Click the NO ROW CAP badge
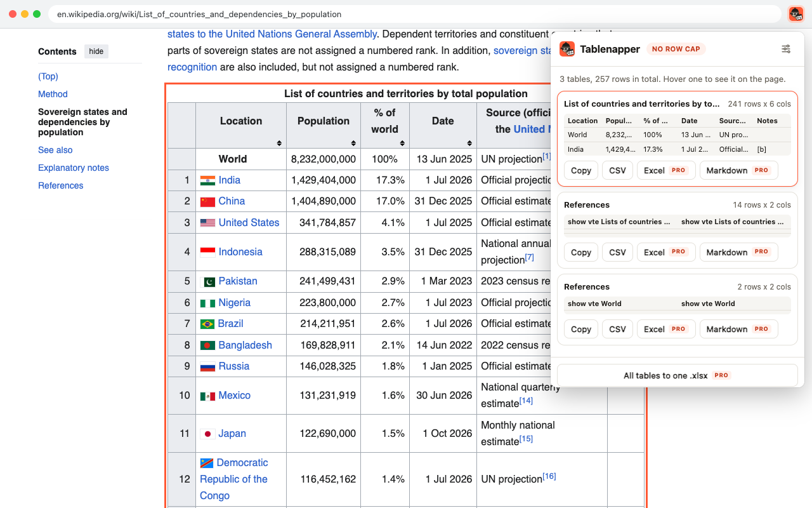Image resolution: width=812 pixels, height=508 pixels. (676, 49)
